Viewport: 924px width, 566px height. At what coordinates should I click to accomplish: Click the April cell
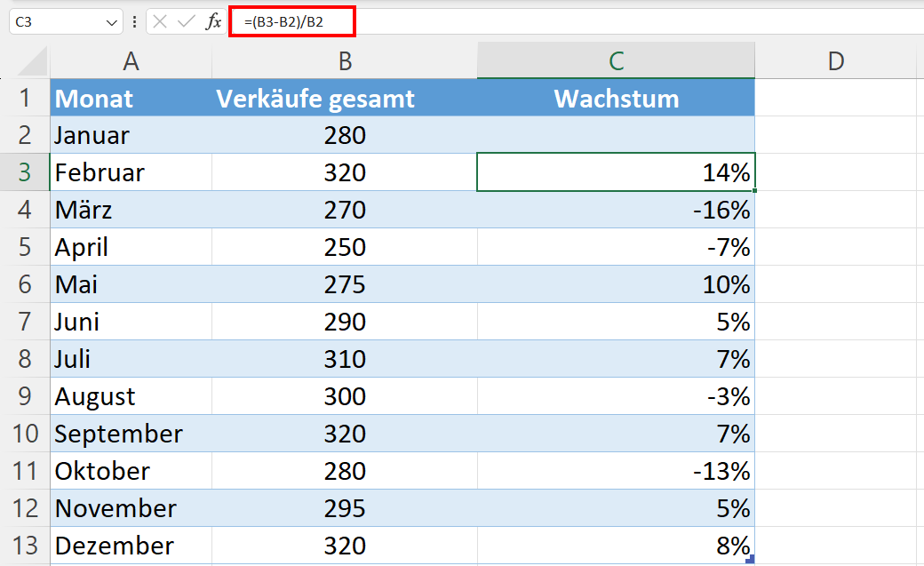131,247
